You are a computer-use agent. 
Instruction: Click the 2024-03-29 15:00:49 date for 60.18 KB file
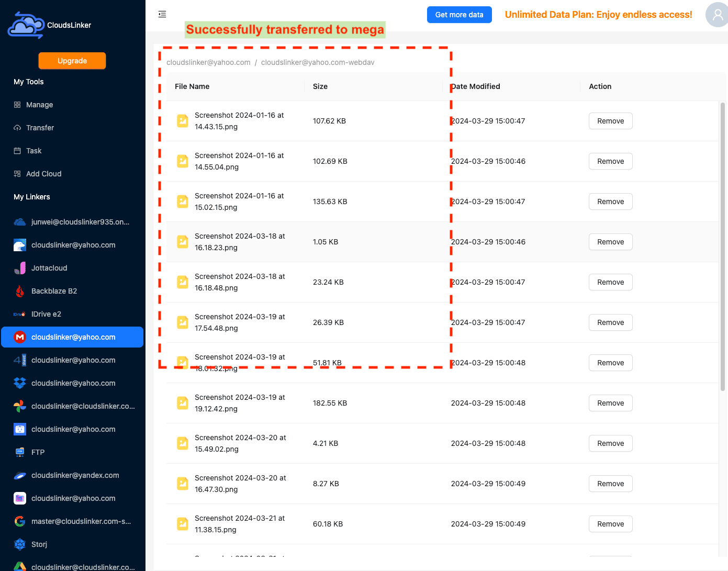[x=488, y=524]
